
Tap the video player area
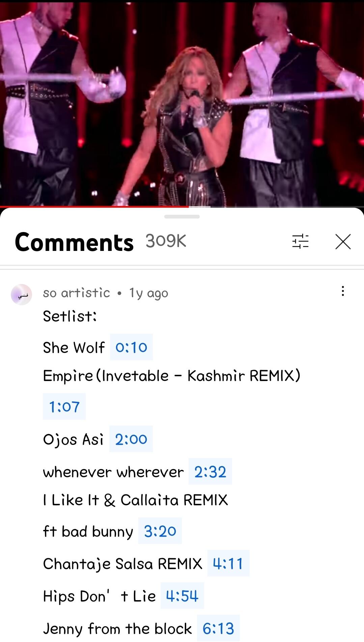tap(182, 102)
